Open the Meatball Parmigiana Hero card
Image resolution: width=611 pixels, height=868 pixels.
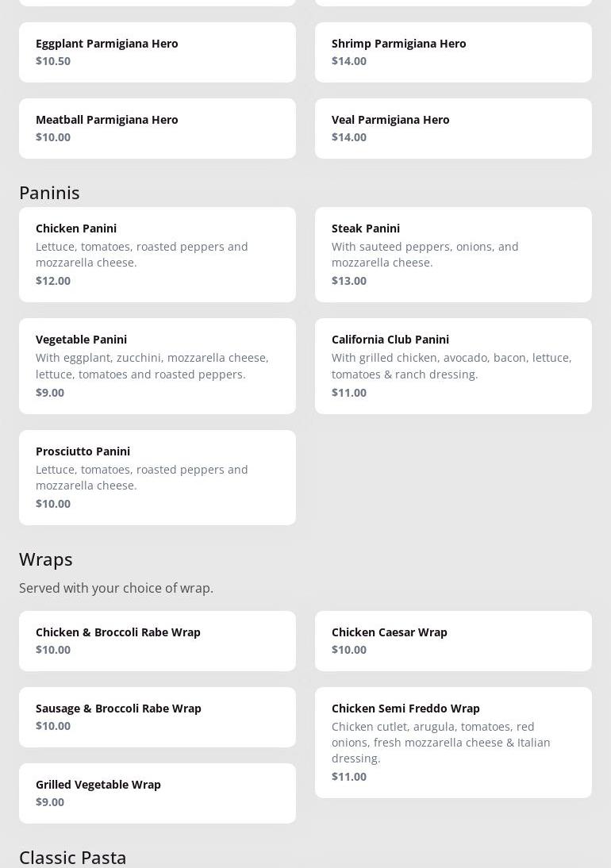point(157,129)
